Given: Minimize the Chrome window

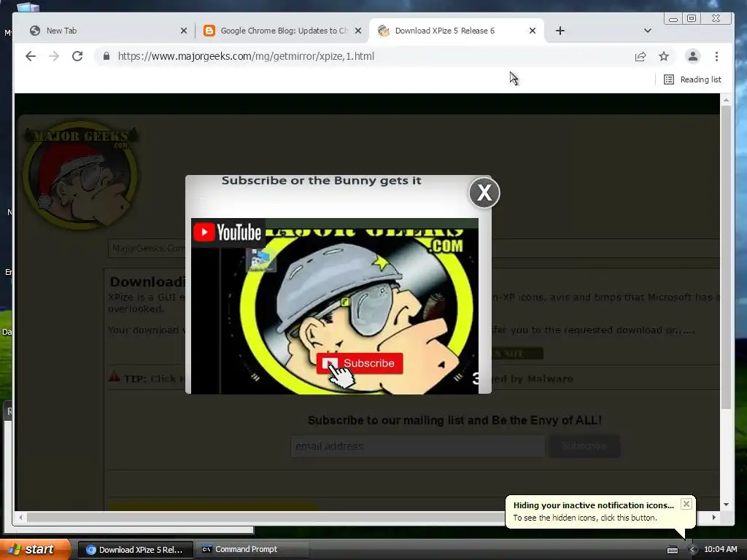Looking at the screenshot, I should click(x=673, y=18).
